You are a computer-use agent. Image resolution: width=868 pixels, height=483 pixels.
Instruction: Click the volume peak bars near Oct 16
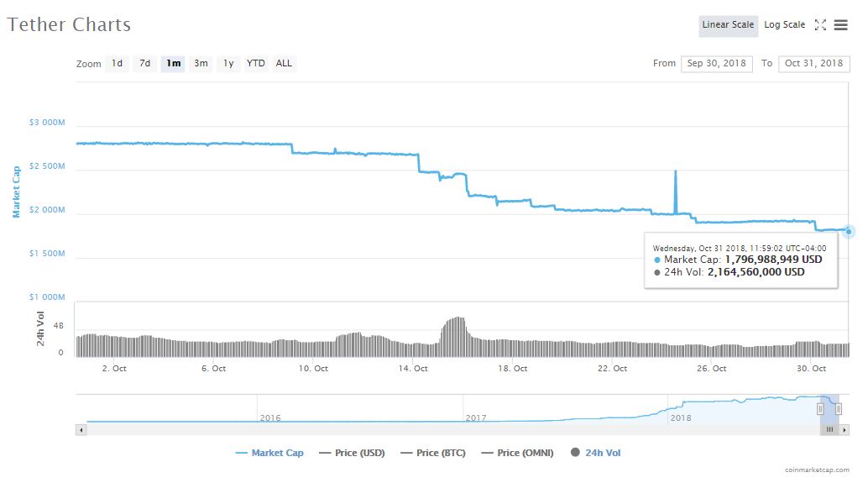point(458,336)
